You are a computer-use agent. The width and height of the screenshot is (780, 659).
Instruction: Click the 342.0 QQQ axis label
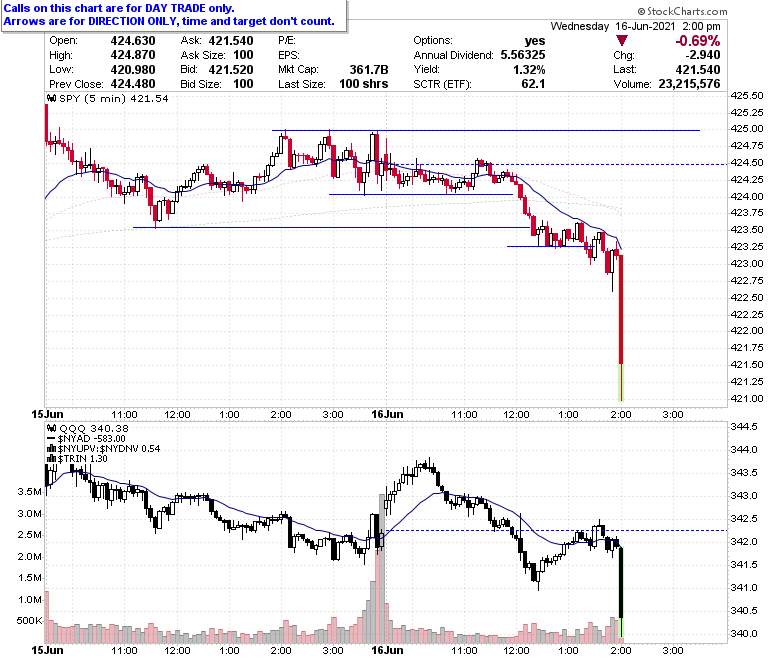(x=744, y=542)
